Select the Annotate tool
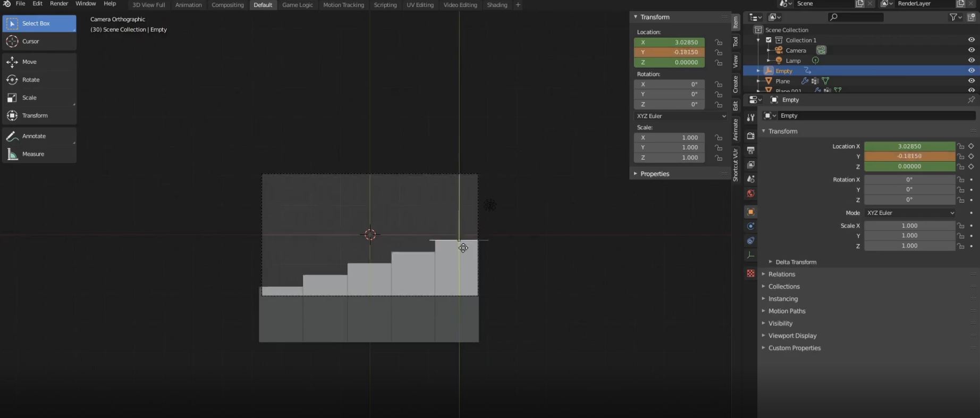Image resolution: width=980 pixels, height=418 pixels. 39,136
